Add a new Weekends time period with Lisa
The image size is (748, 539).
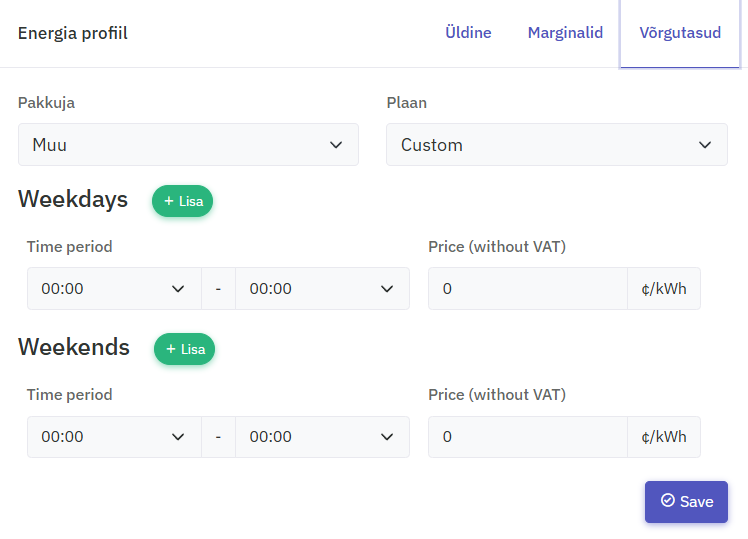click(184, 349)
